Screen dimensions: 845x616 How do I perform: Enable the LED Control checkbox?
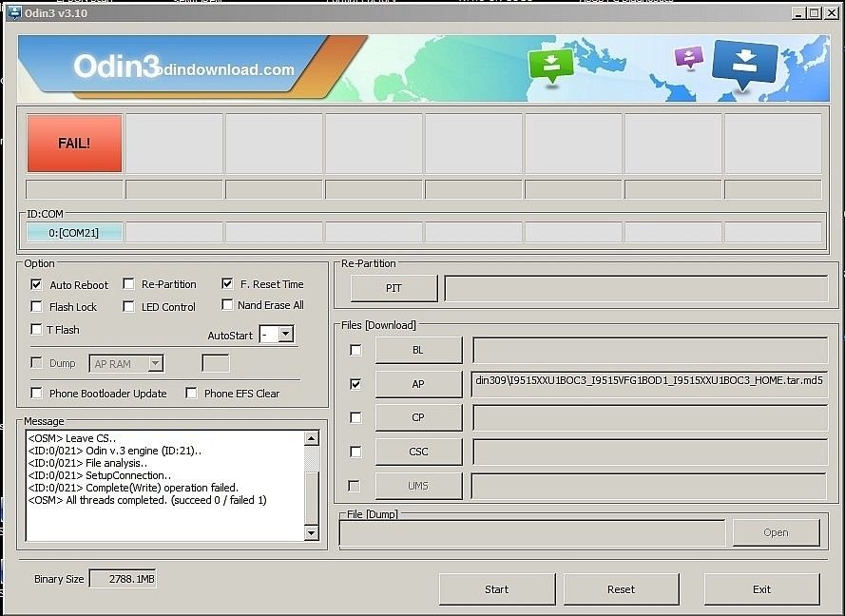128,306
